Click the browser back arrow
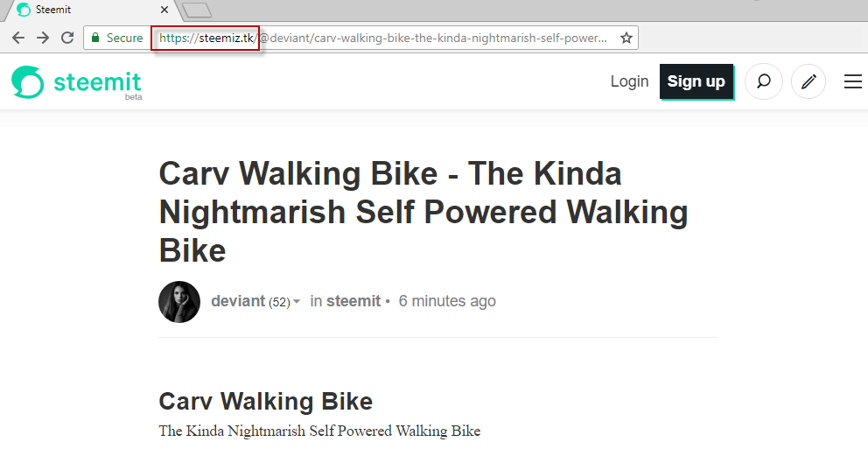This screenshot has height=449, width=868. click(18, 38)
